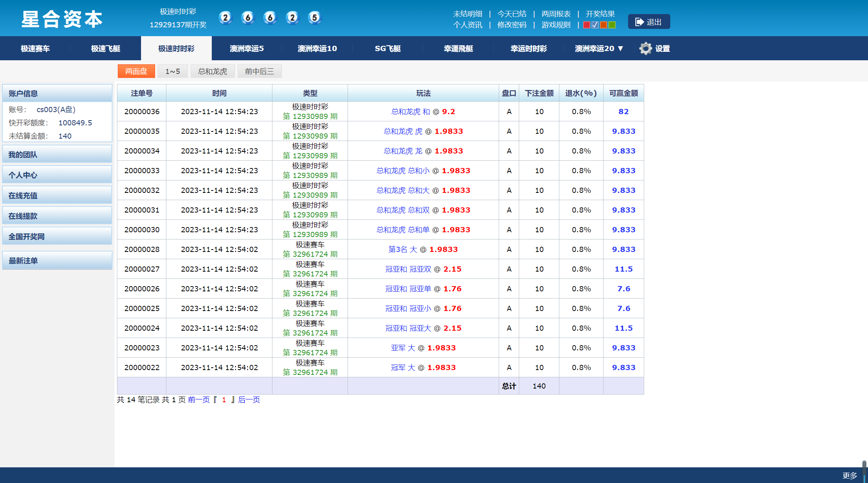Open the 游戏规则 link
Image resolution: width=868 pixels, height=483 pixels.
pos(556,25)
